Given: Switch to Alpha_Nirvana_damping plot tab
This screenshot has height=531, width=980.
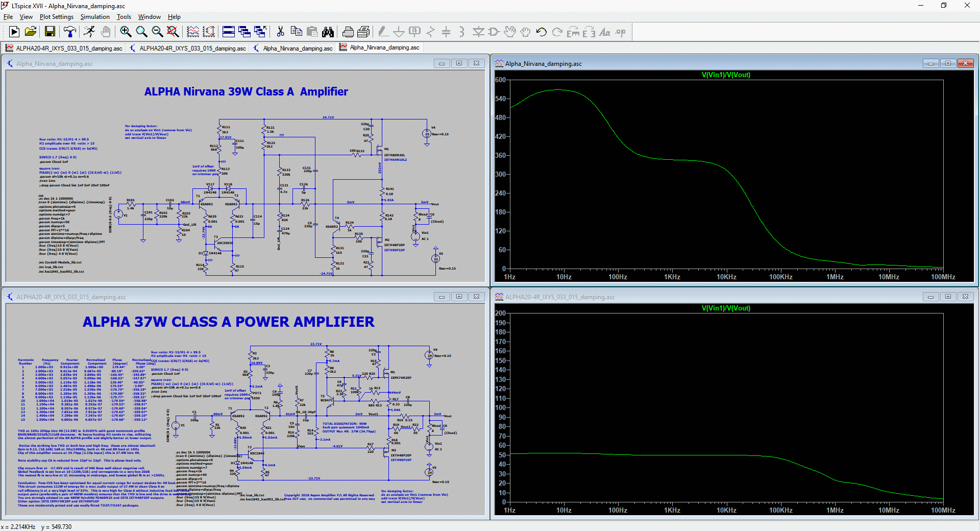Looking at the screenshot, I should click(379, 48).
